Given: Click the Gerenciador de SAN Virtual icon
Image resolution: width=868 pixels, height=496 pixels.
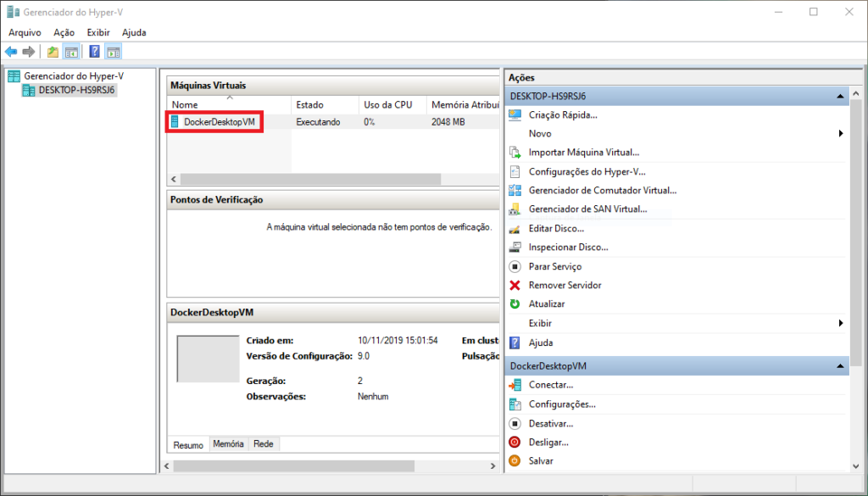Looking at the screenshot, I should click(515, 209).
